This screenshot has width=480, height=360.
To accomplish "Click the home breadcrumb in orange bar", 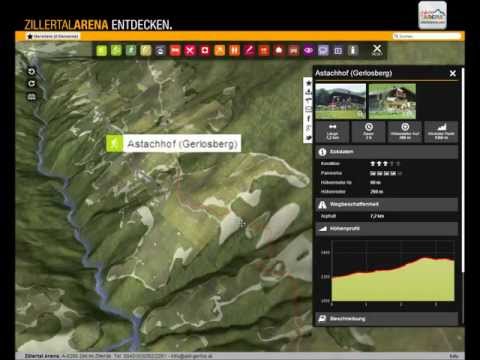I will (x=53, y=36).
